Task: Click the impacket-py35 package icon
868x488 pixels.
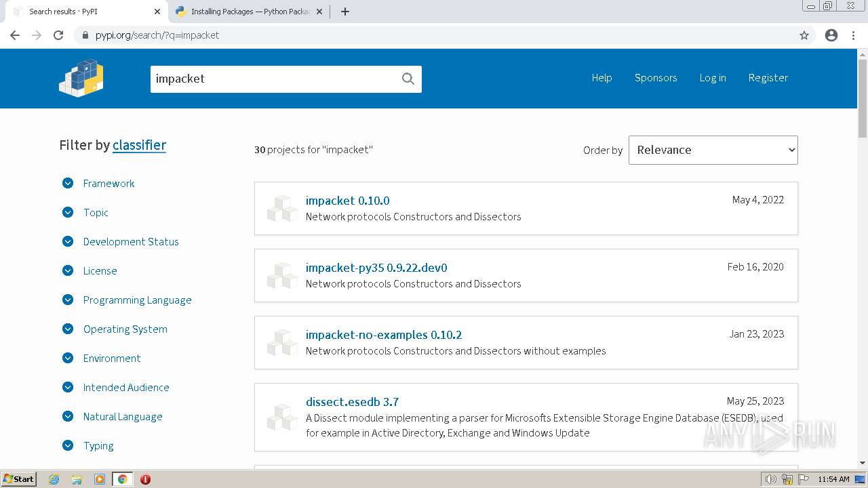Action: [x=282, y=275]
